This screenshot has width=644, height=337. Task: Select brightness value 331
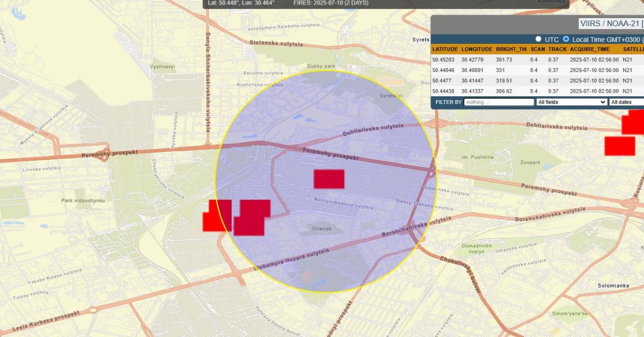pos(500,70)
